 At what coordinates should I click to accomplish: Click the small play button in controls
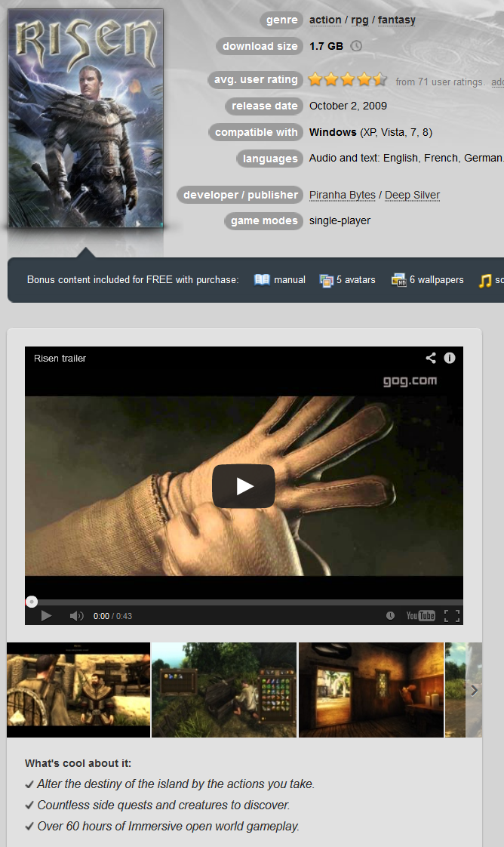pos(47,616)
